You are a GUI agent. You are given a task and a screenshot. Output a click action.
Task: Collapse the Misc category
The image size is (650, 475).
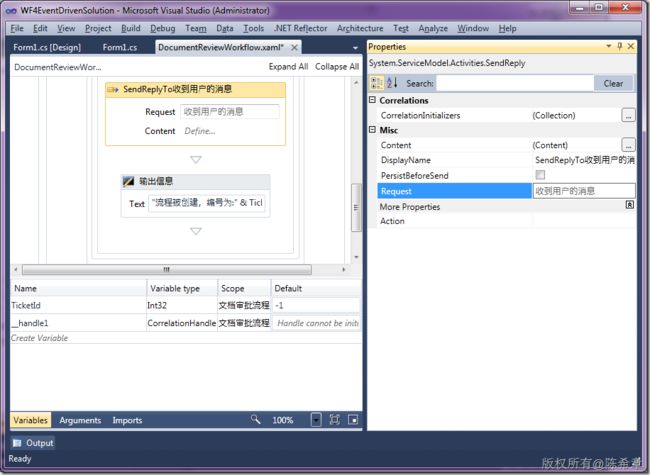click(372, 130)
